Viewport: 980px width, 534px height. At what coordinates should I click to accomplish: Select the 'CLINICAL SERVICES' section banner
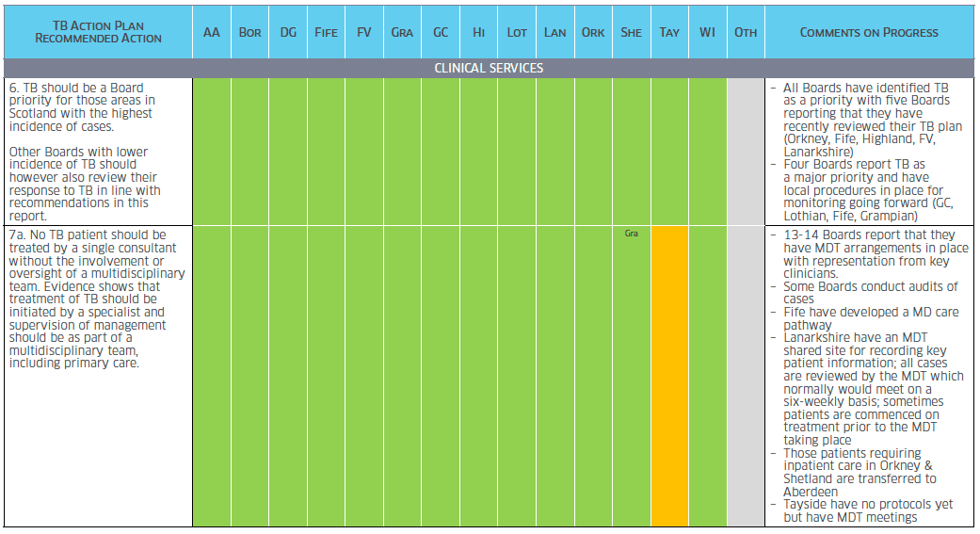click(x=489, y=68)
